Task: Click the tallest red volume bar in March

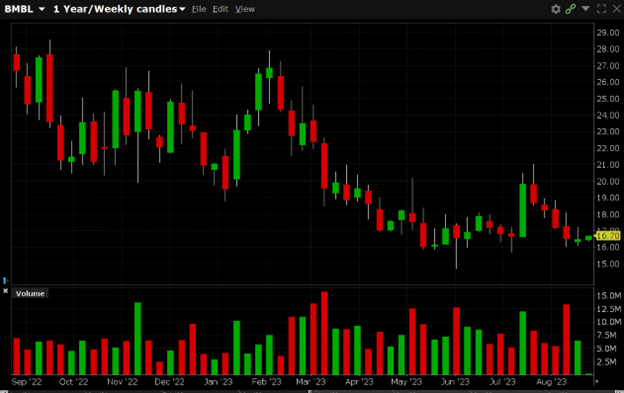Action: (324, 333)
